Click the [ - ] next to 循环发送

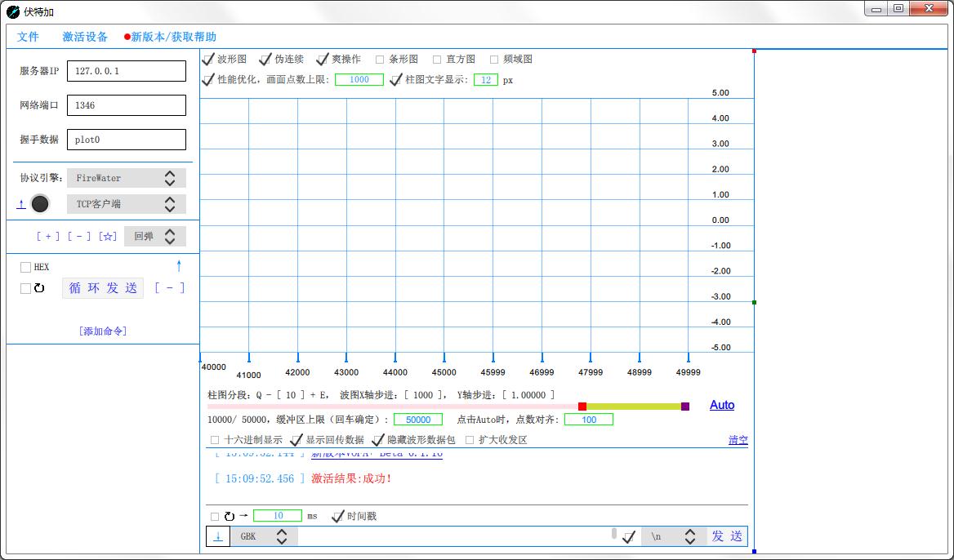tap(169, 288)
